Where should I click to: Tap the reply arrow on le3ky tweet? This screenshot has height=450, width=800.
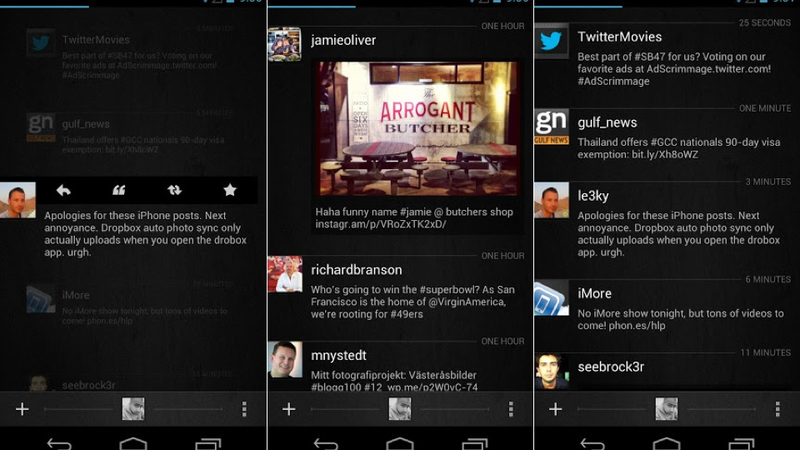click(x=63, y=190)
